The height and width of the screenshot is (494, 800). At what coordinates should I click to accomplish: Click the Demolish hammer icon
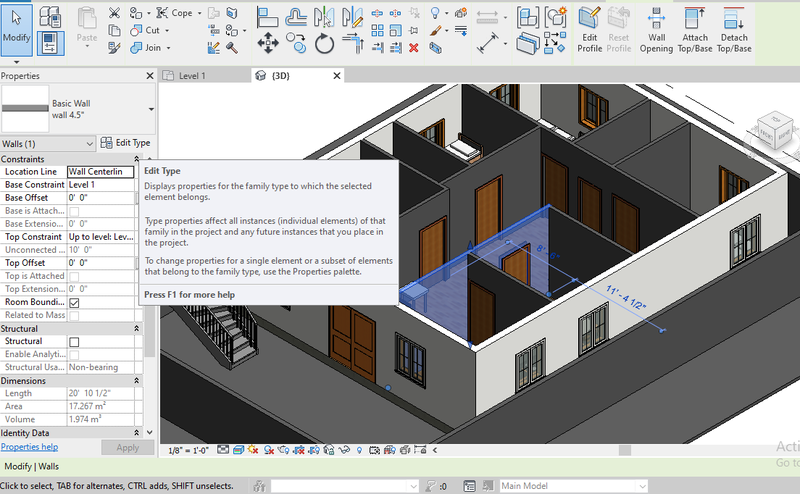coord(232,48)
